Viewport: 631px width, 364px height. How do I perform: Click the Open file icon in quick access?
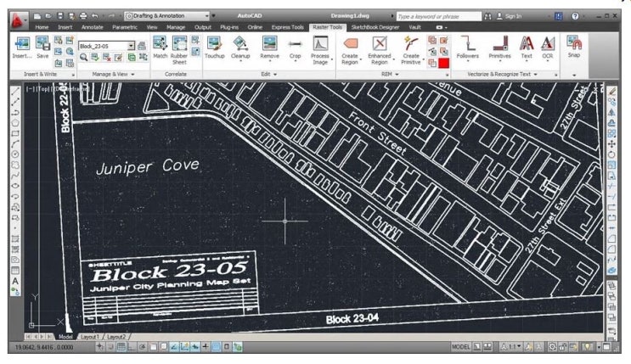point(48,16)
